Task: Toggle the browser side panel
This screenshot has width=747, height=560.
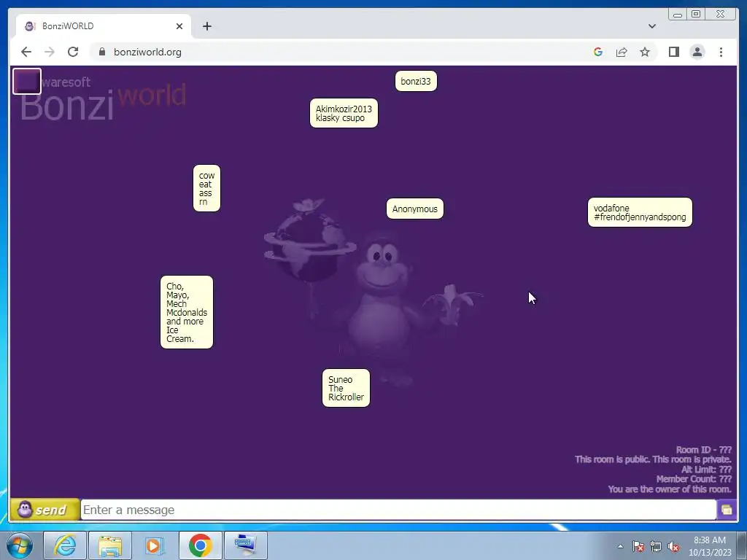Action: (673, 52)
